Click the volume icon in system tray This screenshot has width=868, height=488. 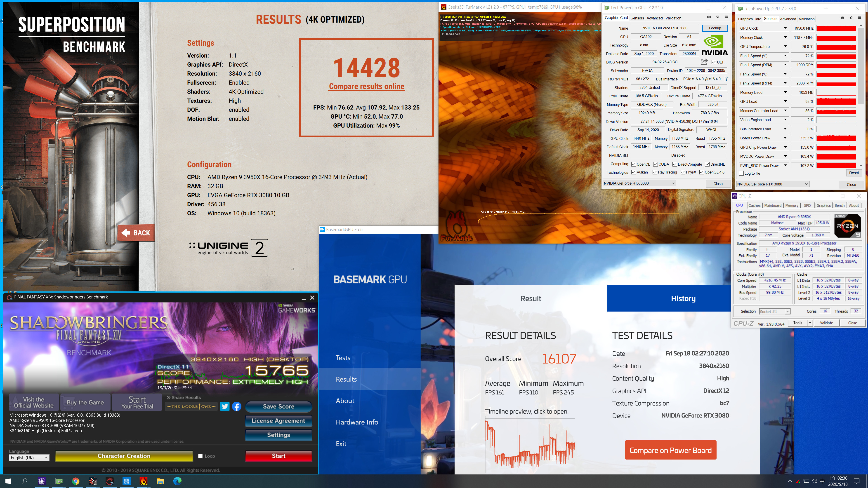tap(814, 481)
